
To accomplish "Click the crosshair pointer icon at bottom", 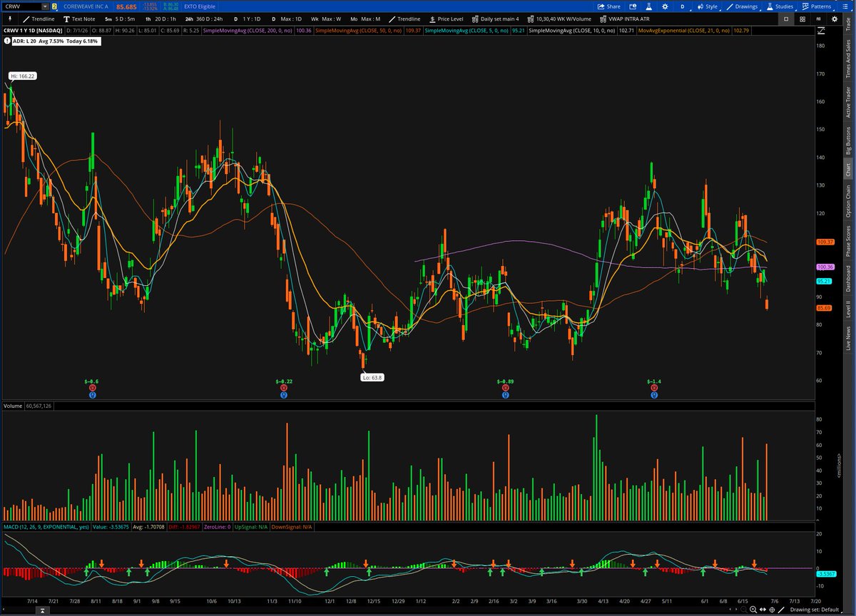I will coord(772,610).
